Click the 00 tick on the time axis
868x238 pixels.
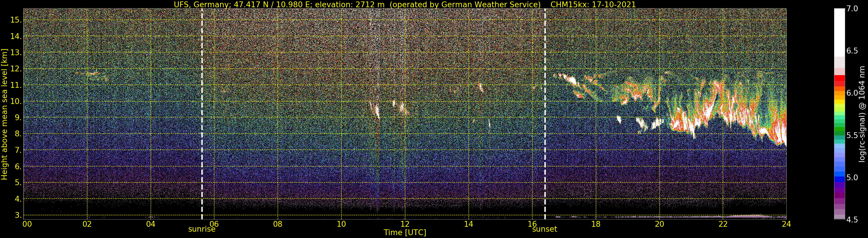[27, 224]
